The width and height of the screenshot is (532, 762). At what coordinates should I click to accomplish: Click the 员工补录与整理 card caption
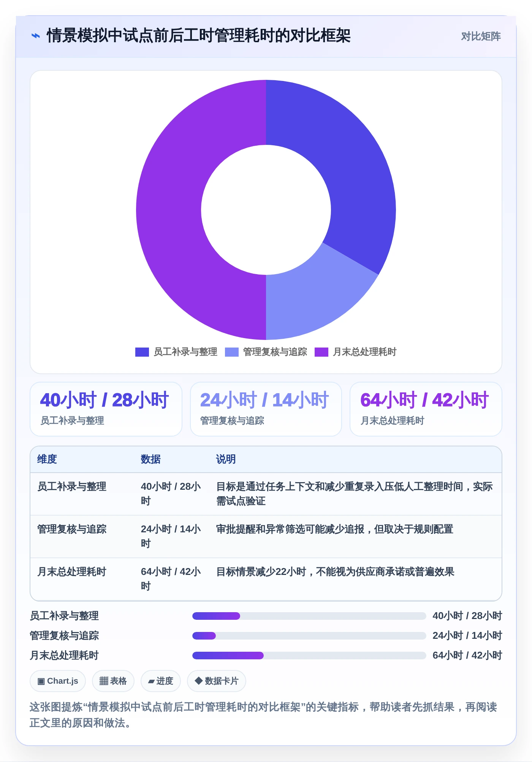pyautogui.click(x=72, y=421)
